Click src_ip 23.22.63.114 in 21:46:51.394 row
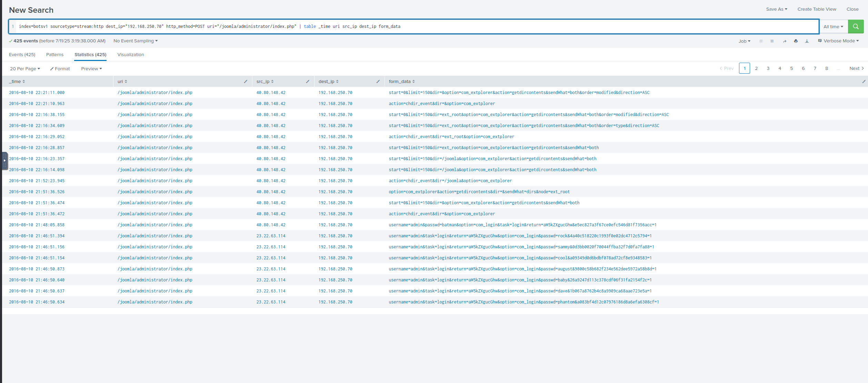This screenshot has height=383, width=868. click(271, 236)
